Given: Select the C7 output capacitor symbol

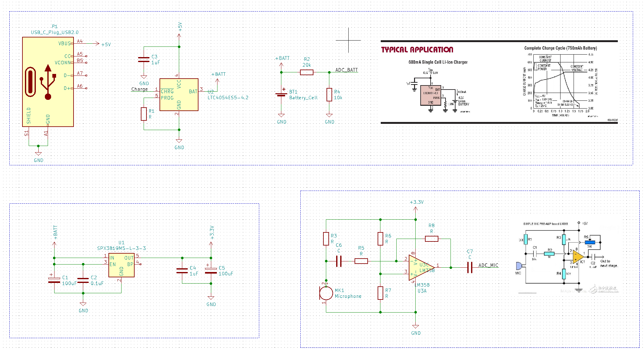Looking at the screenshot, I should pos(470,267).
